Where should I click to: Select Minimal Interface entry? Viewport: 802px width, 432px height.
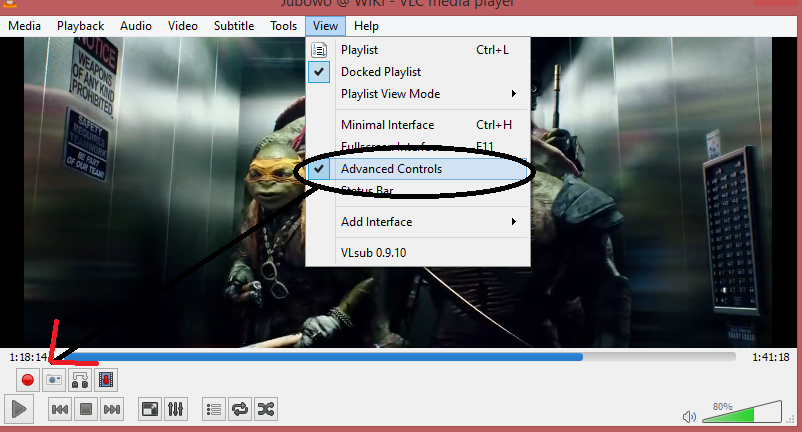point(418,124)
